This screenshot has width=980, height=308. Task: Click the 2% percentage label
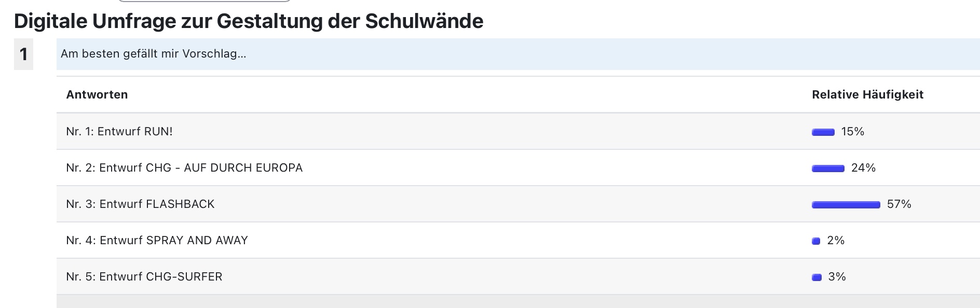point(836,241)
